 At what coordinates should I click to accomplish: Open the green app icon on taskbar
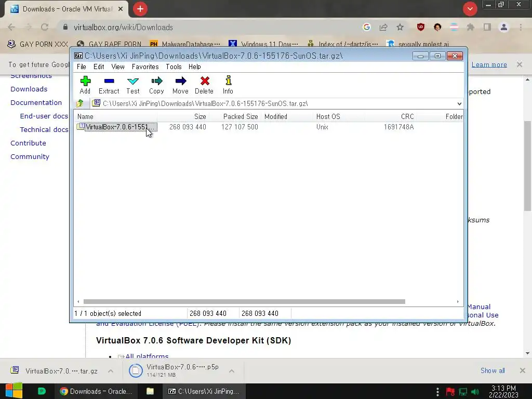(42, 391)
